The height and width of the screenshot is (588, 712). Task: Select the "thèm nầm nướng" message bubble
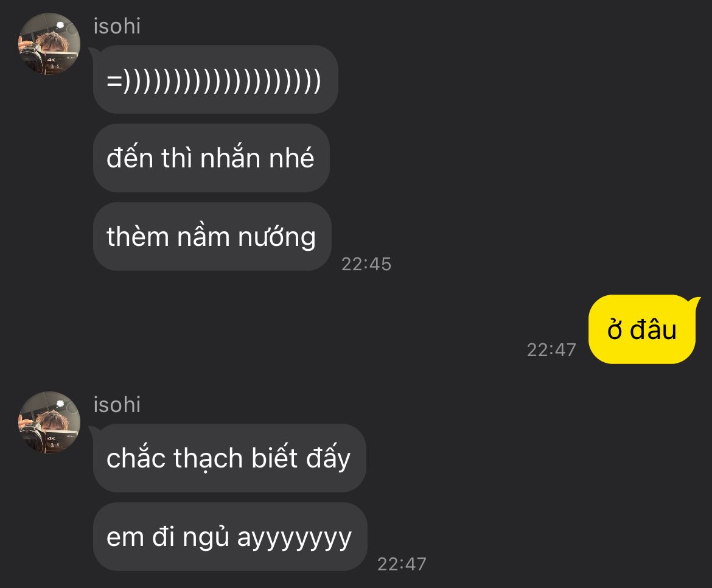coord(212,237)
